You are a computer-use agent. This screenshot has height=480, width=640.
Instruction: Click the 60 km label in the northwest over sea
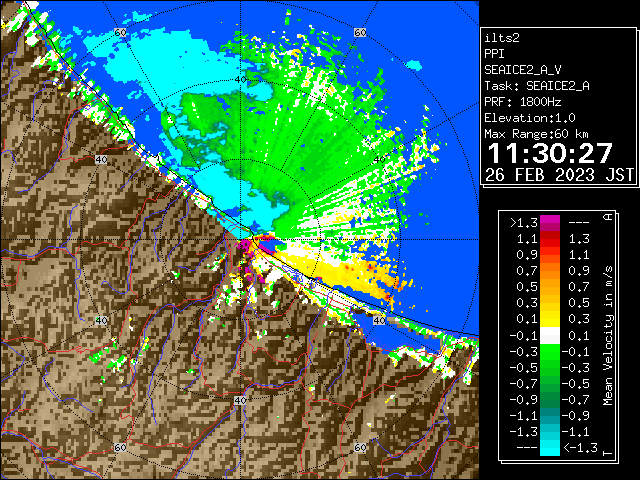tap(120, 32)
